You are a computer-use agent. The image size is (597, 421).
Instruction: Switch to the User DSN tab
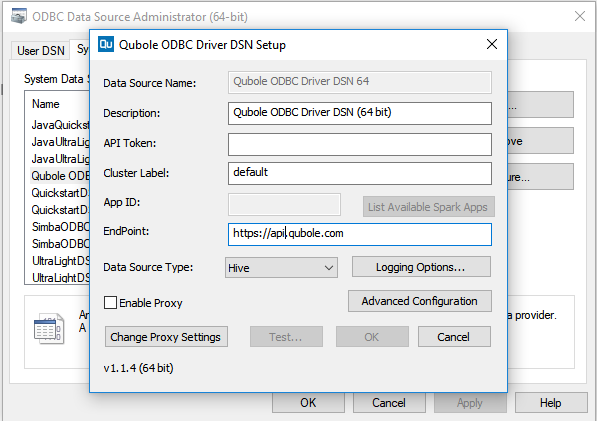41,51
